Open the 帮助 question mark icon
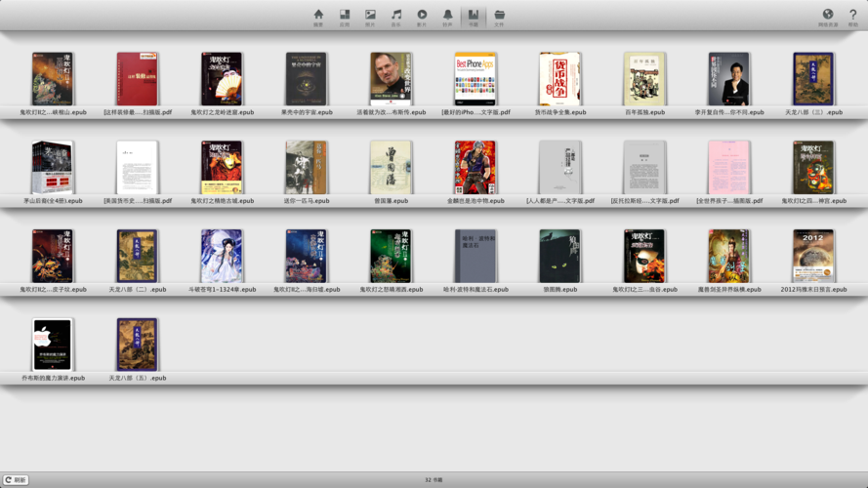Screen dimensions: 868x488 (x=853, y=18)
